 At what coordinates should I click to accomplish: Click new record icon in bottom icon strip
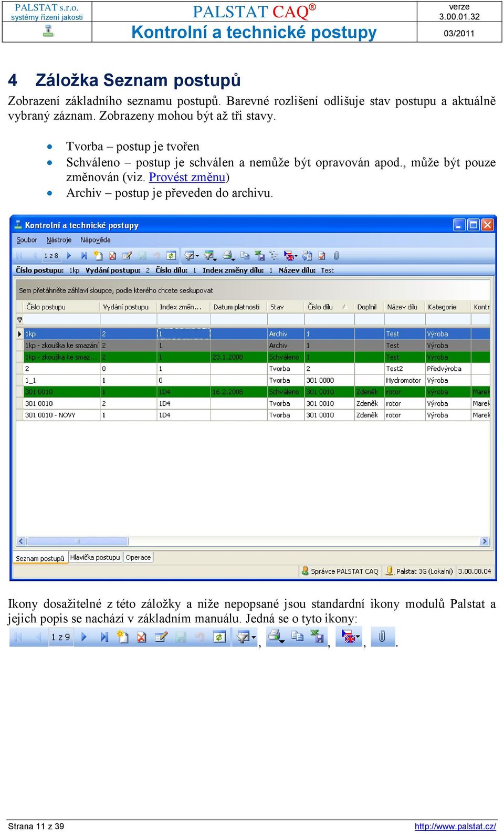point(122,636)
